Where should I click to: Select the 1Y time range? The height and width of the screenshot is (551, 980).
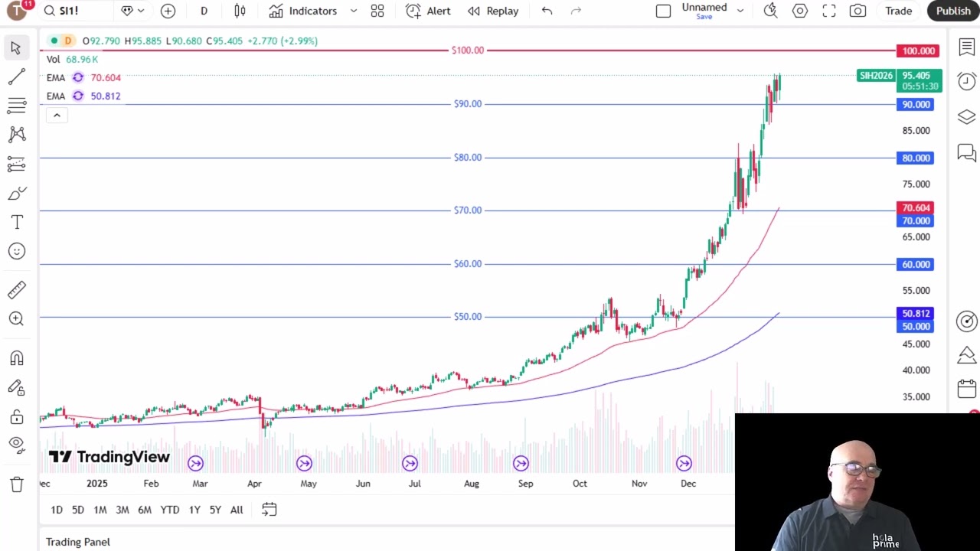tap(194, 510)
